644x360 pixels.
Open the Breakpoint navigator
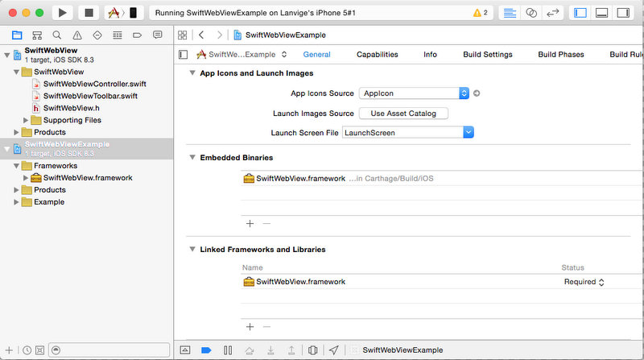[x=137, y=35]
